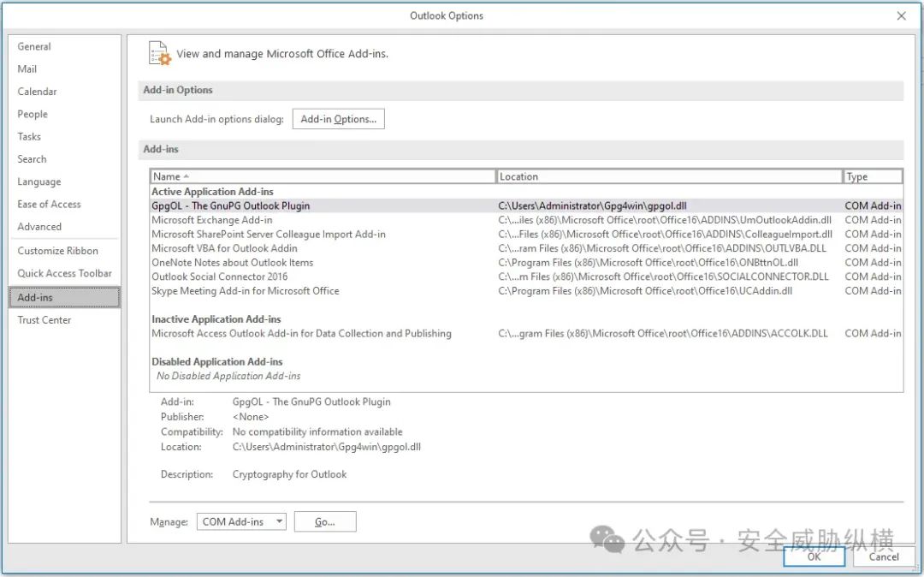The width and height of the screenshot is (924, 577).
Task: Open Customize Ribbon settings
Action: click(x=58, y=251)
